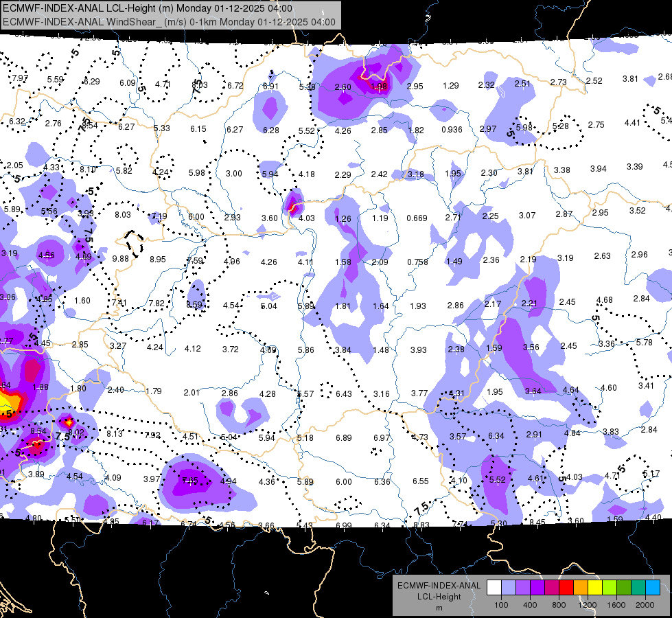
Task: Click the wind shear value 9.88
Action: pos(120,259)
